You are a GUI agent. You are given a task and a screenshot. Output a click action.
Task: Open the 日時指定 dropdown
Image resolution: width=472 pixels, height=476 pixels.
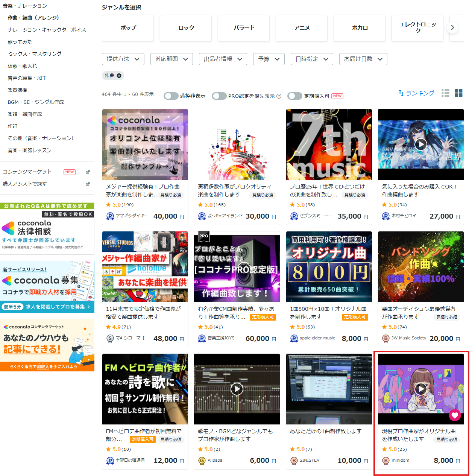click(312, 59)
